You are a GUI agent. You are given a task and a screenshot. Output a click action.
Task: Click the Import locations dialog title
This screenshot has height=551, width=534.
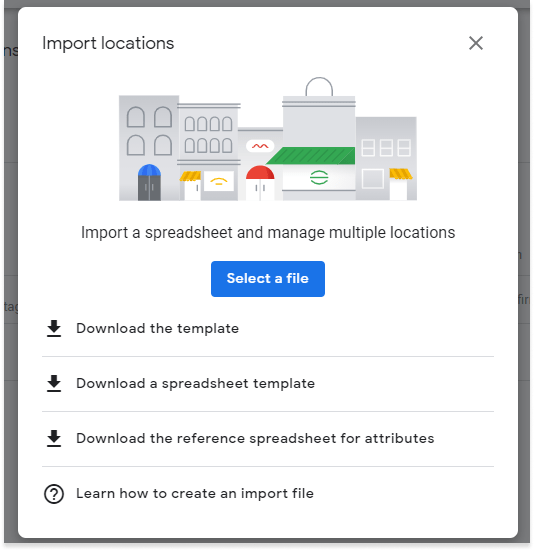[108, 43]
